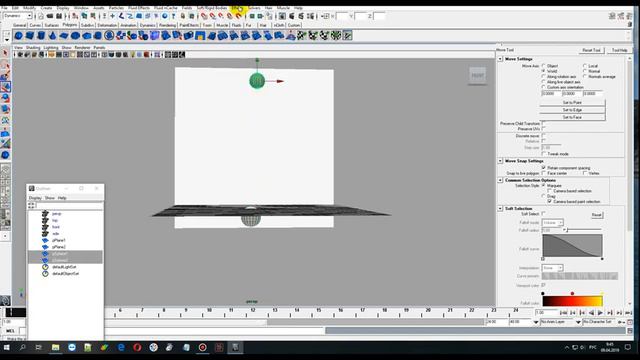Select the arrow Select tool in toolbox
This screenshot has width=640, height=360.
click(5, 53)
